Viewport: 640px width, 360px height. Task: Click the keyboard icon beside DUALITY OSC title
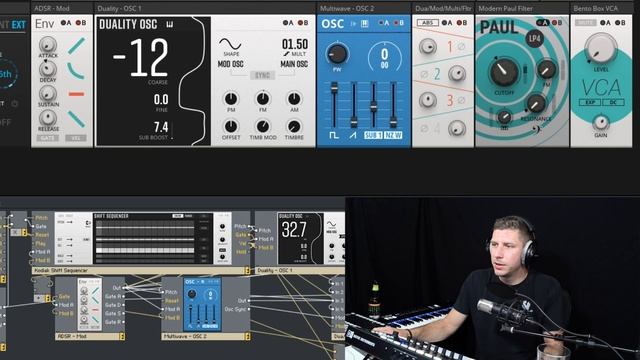(169, 25)
